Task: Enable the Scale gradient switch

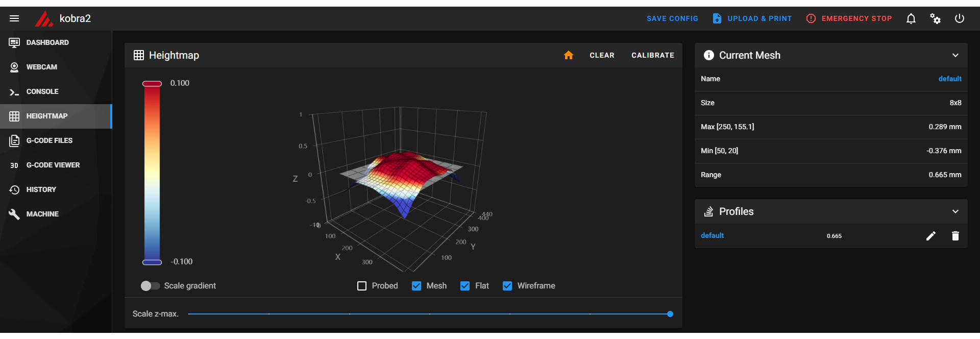Action: pos(150,286)
